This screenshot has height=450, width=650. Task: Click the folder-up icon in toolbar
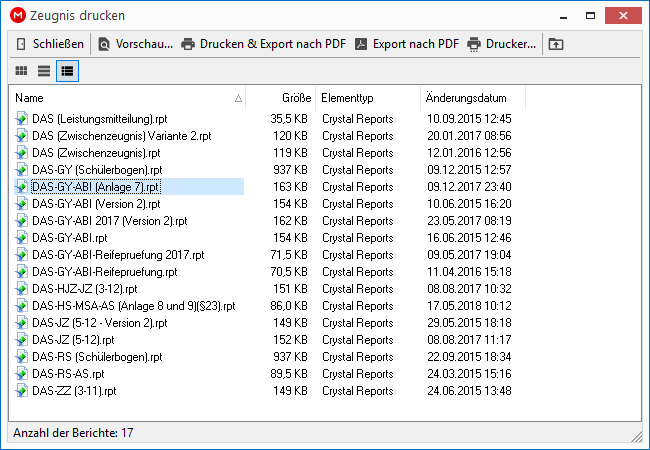click(x=556, y=44)
